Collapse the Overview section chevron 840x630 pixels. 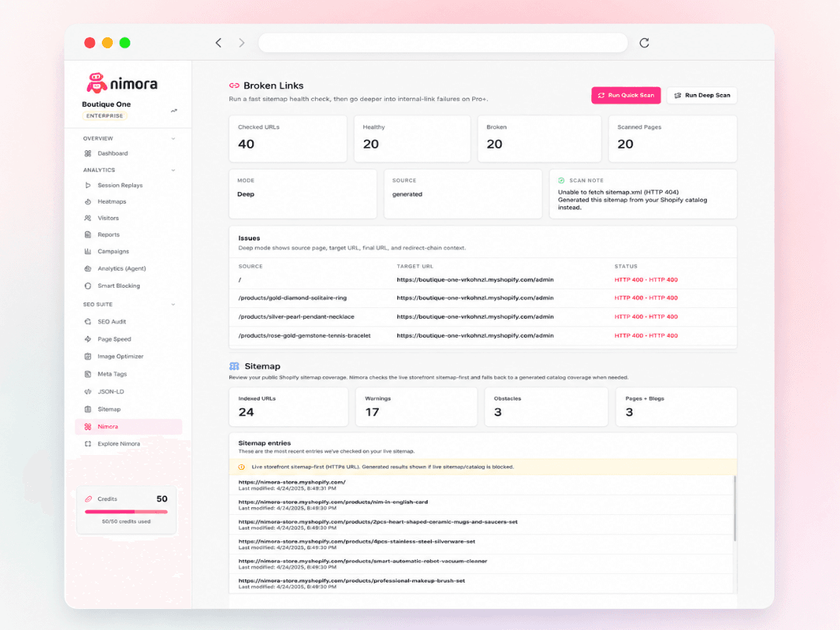[x=173, y=138]
